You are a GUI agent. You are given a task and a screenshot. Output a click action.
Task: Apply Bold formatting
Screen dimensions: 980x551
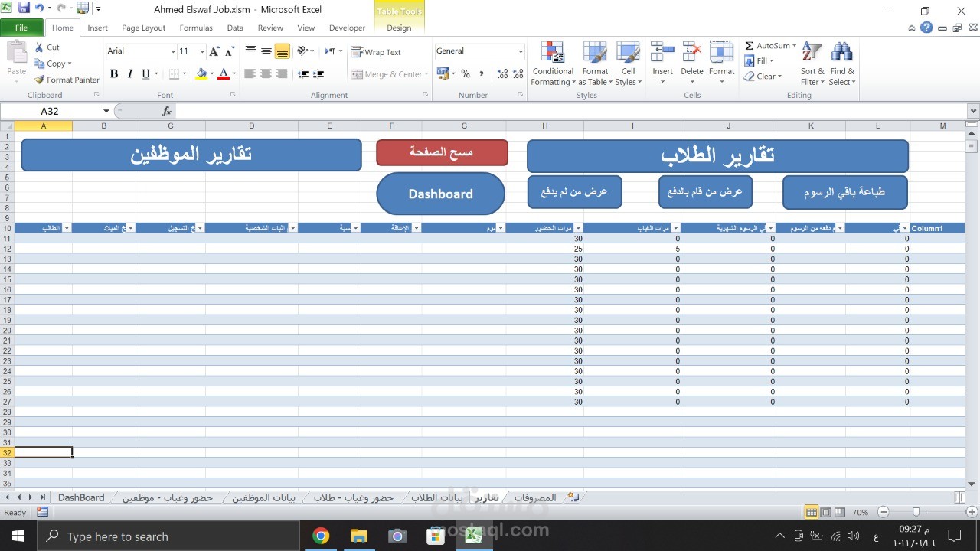(114, 74)
